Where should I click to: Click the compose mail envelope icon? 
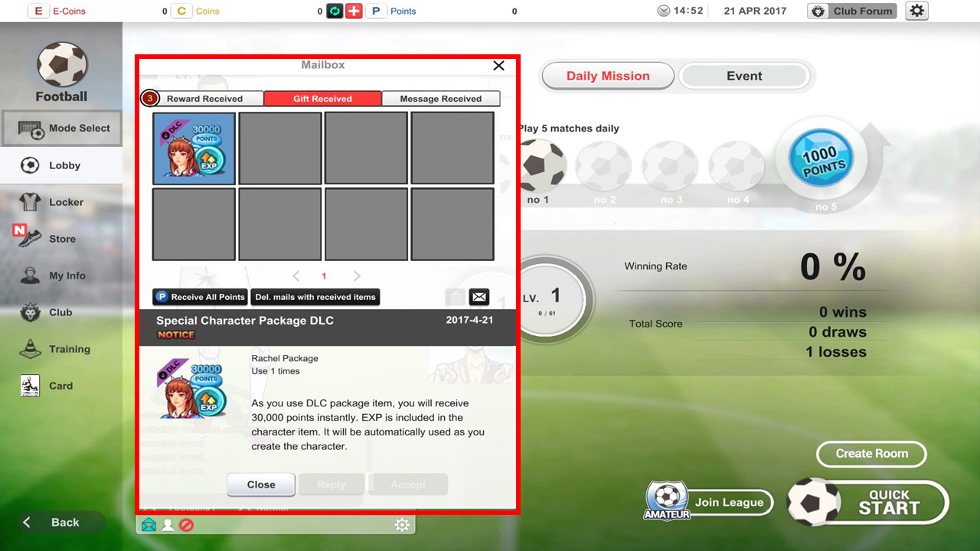click(x=479, y=297)
